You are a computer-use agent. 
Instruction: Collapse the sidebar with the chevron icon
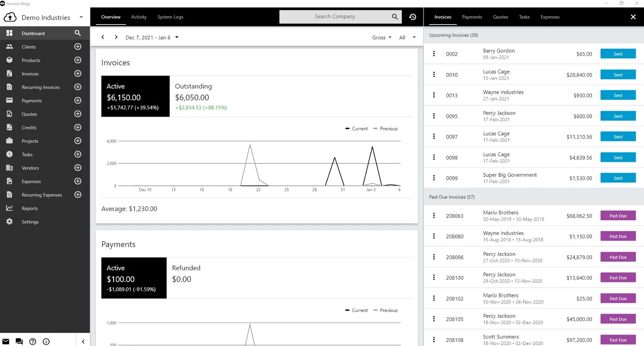(x=83, y=342)
